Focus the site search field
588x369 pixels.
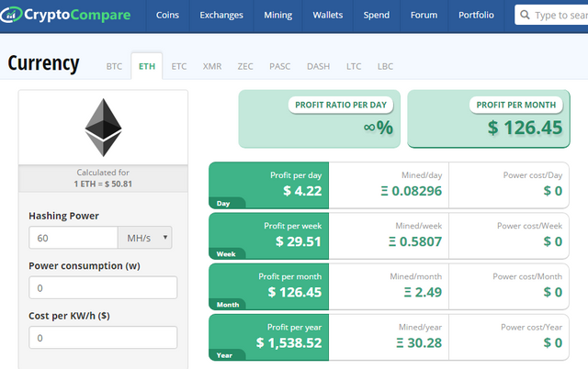coord(551,15)
